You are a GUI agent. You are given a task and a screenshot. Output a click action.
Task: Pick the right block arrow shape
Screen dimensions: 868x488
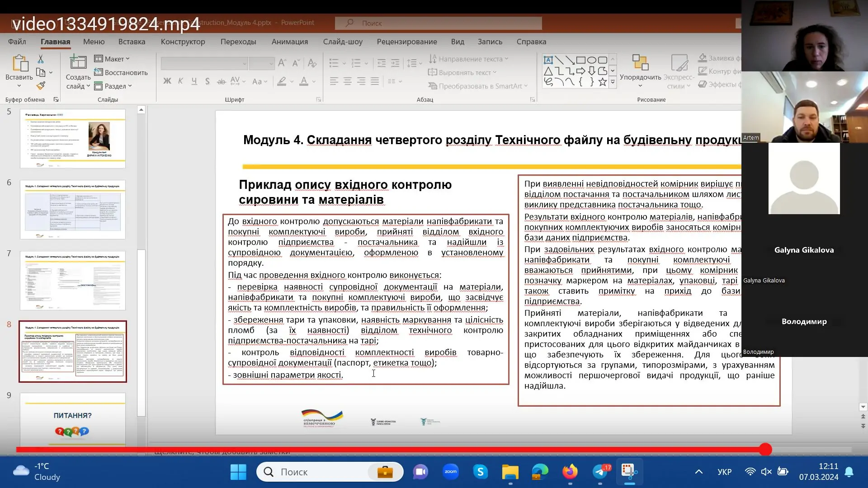[x=580, y=71]
